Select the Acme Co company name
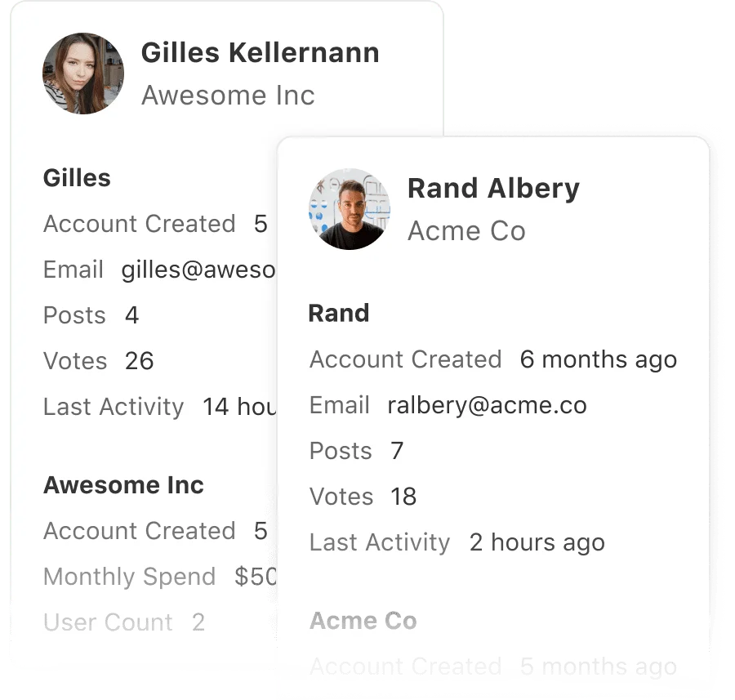Image resolution: width=735 pixels, height=700 pixels. click(x=466, y=231)
